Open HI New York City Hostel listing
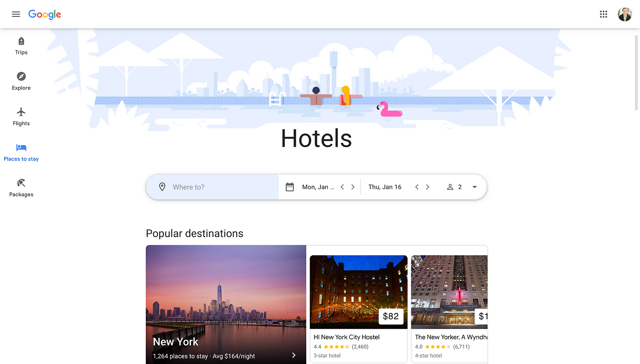Screen dimensions: 640x364 point(358,309)
